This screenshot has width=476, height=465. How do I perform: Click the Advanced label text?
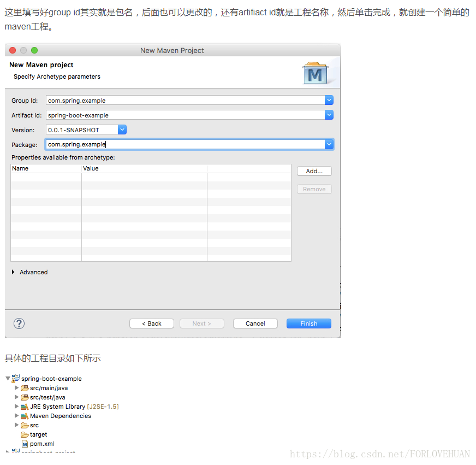pyautogui.click(x=34, y=272)
